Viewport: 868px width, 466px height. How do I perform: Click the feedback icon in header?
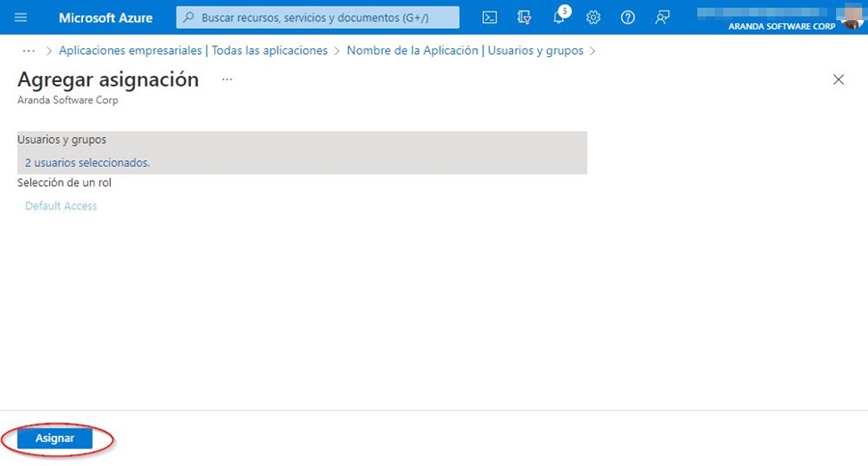pos(662,17)
